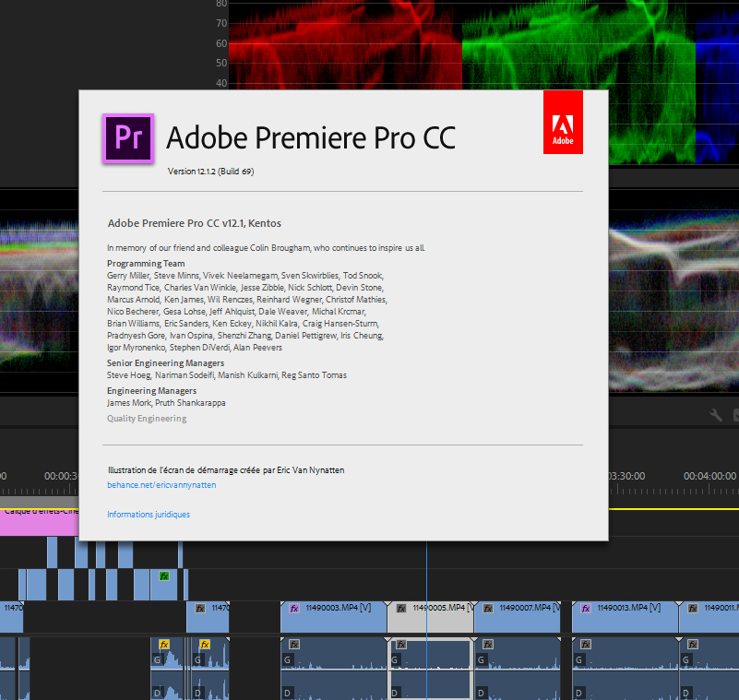
Task: Click the 00:04:00:00 mark on time ruler
Action: pyautogui.click(x=709, y=476)
